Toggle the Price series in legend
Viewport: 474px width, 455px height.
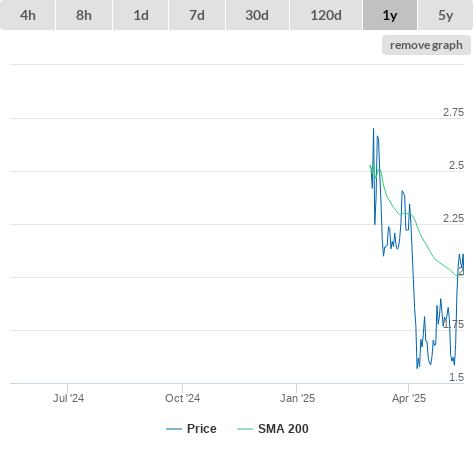tap(191, 429)
